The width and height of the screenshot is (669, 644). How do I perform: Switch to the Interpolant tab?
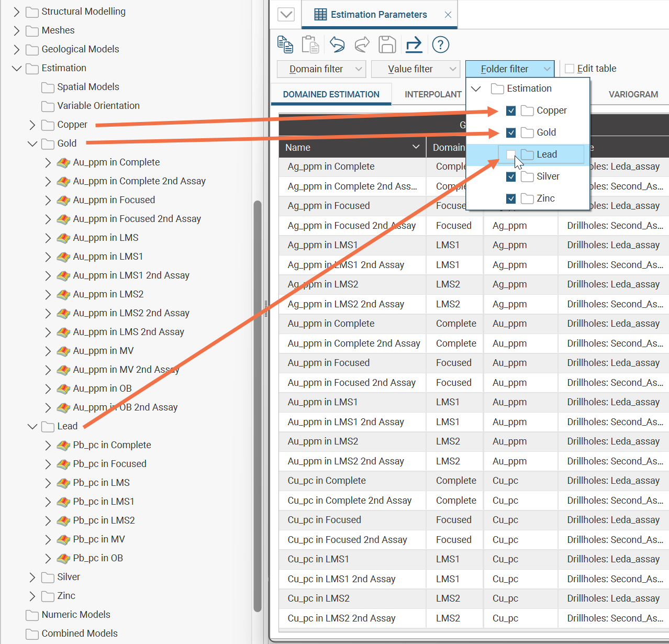(x=433, y=94)
